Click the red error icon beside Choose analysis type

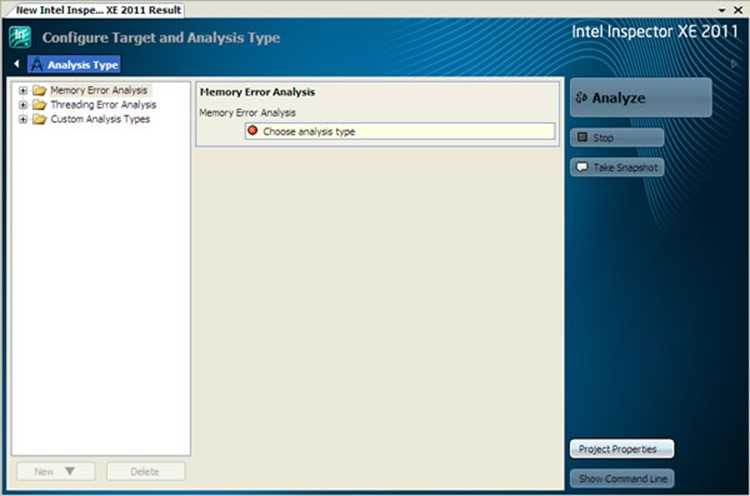click(x=253, y=130)
